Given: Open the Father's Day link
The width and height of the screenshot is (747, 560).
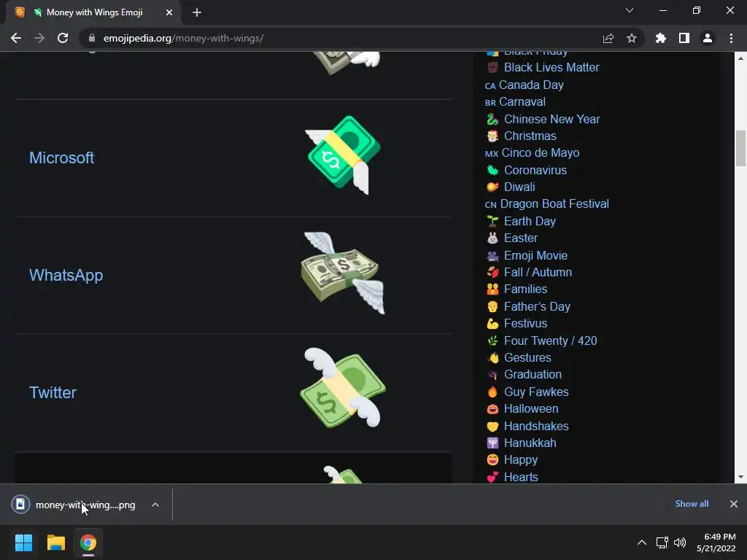Looking at the screenshot, I should tap(537, 306).
